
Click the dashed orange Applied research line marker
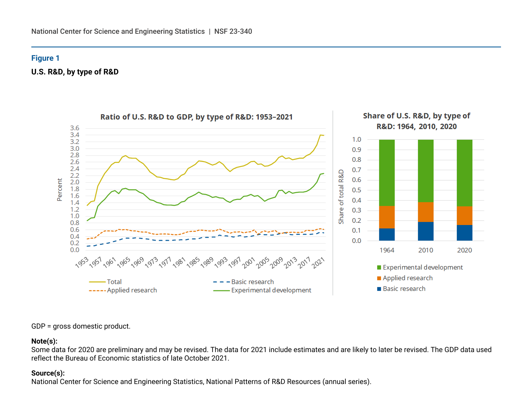point(97,290)
